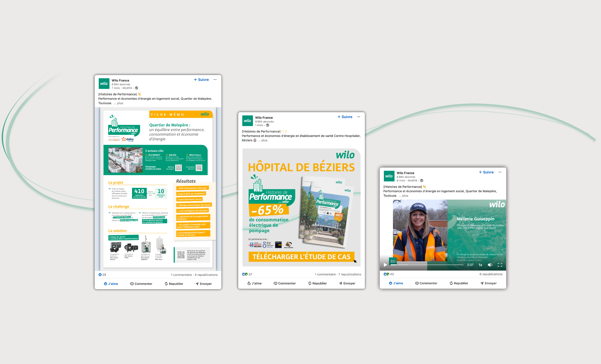Image resolution: width=601 pixels, height=364 pixels.
Task: Open the three-dot menu on the Béziers post
Action: (x=359, y=117)
